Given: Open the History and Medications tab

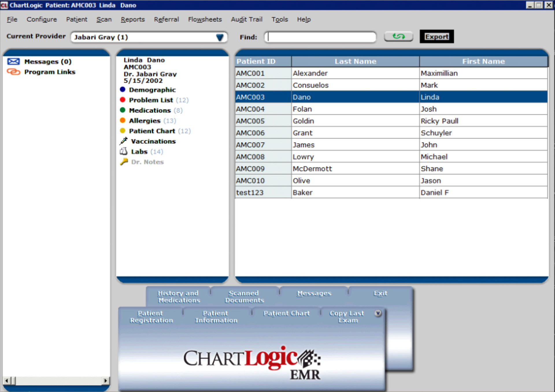Looking at the screenshot, I should click(178, 297).
